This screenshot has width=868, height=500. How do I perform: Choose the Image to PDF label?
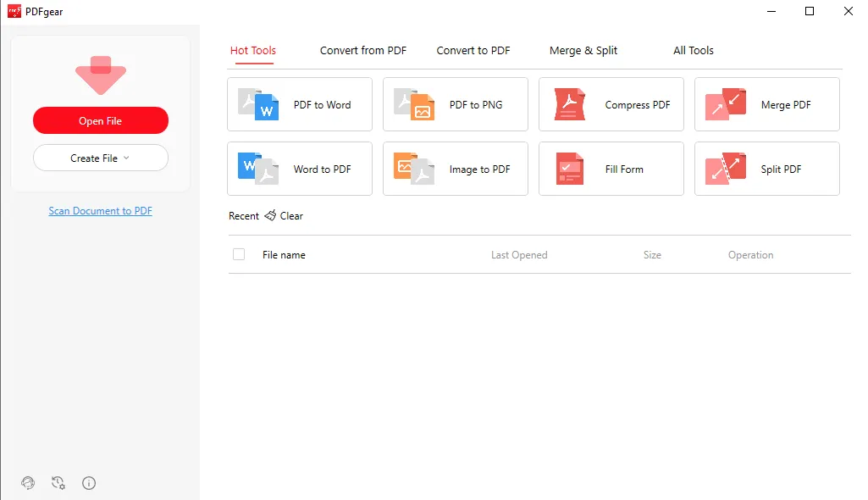[x=480, y=169]
